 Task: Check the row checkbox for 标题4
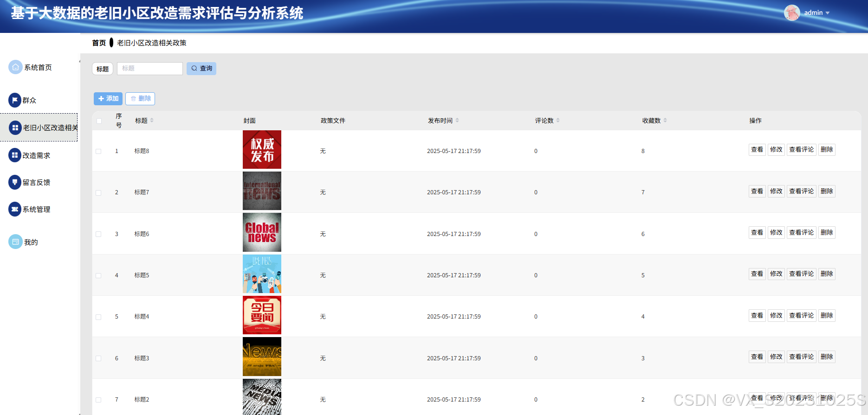pyautogui.click(x=98, y=317)
